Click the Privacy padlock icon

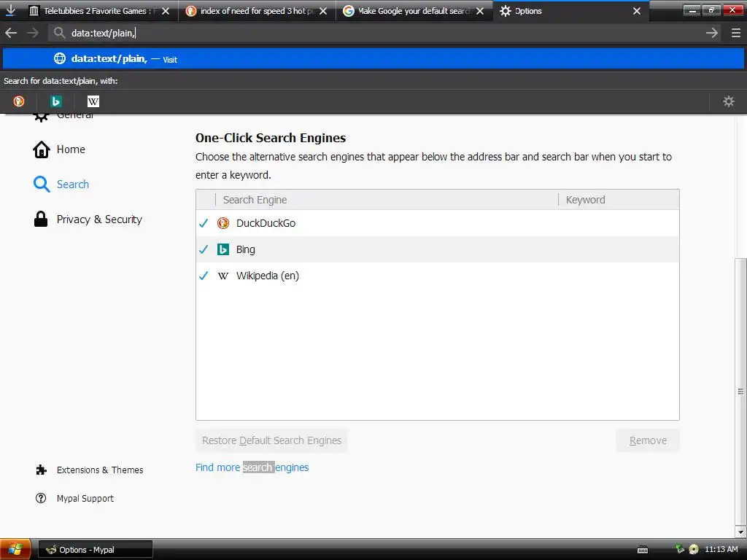coord(41,219)
